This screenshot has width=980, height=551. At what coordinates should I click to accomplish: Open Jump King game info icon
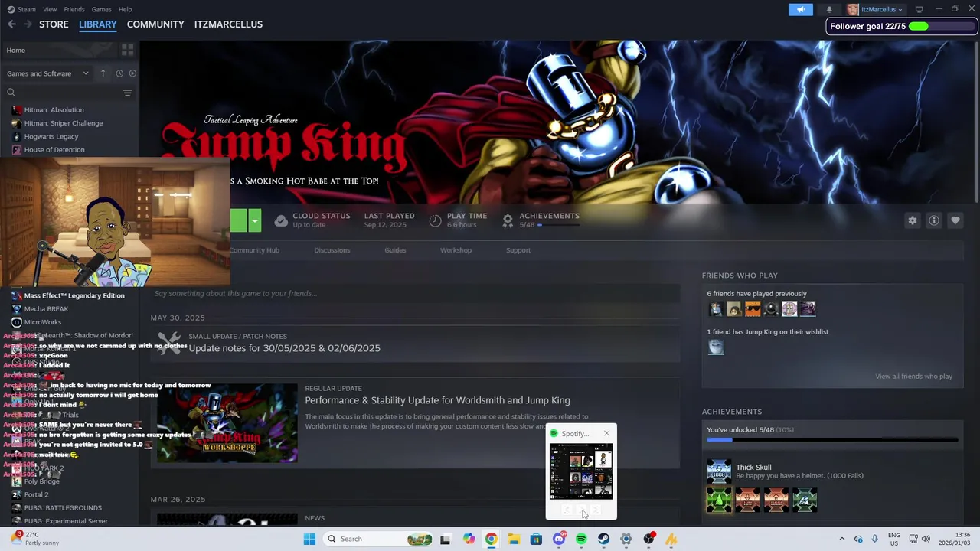click(x=934, y=220)
